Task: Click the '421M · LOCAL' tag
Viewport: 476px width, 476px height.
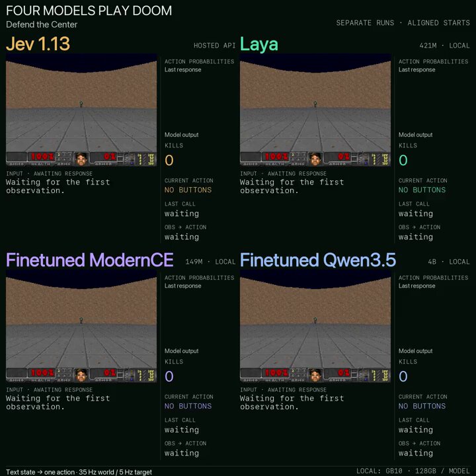Action: click(444, 46)
